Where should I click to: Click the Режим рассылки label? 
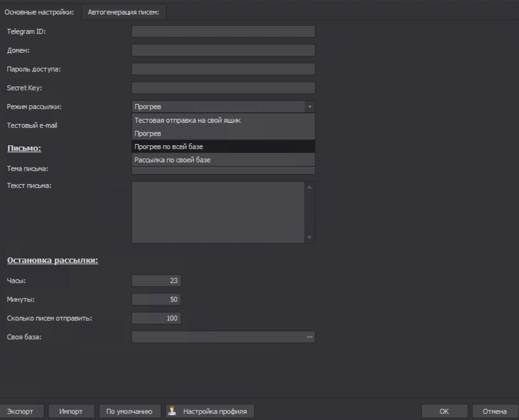34,107
